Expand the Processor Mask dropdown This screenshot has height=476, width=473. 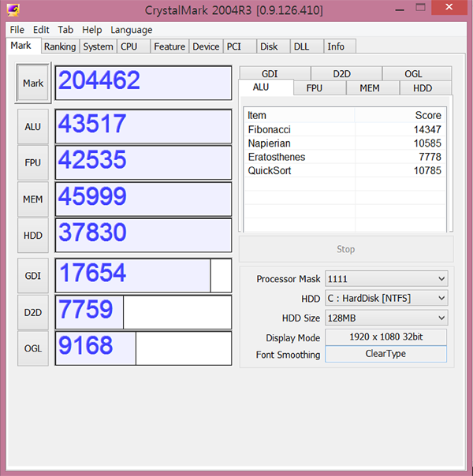point(386,279)
